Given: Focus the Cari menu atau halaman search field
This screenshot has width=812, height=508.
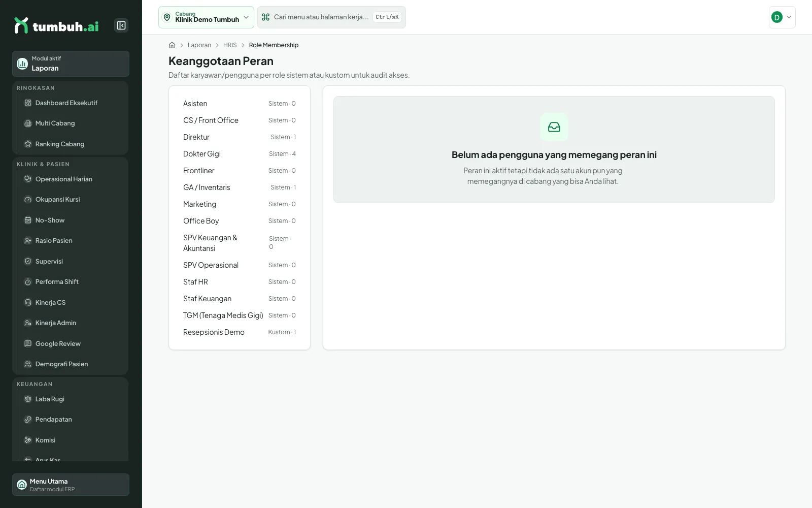Looking at the screenshot, I should tap(331, 17).
